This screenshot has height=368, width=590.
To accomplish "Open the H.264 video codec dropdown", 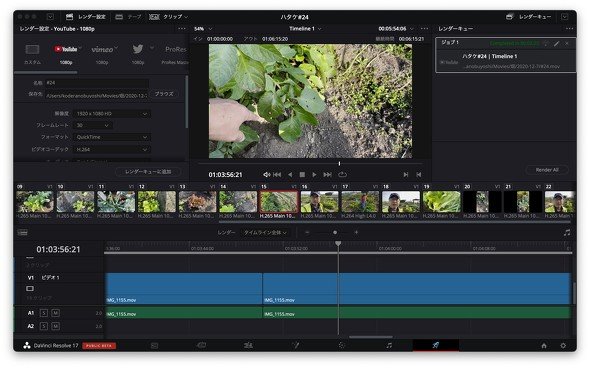I will tap(112, 149).
